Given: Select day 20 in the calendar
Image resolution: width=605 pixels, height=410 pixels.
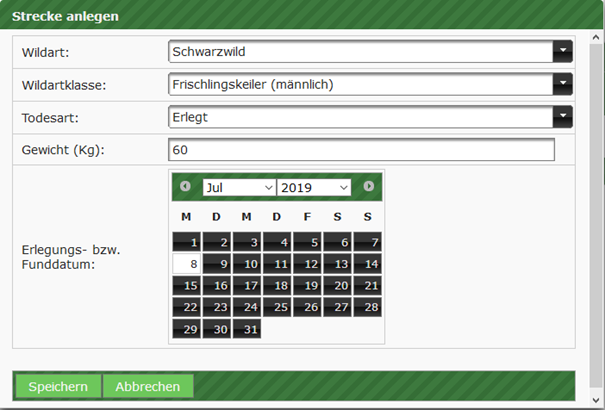Looking at the screenshot, I should pos(337,286).
